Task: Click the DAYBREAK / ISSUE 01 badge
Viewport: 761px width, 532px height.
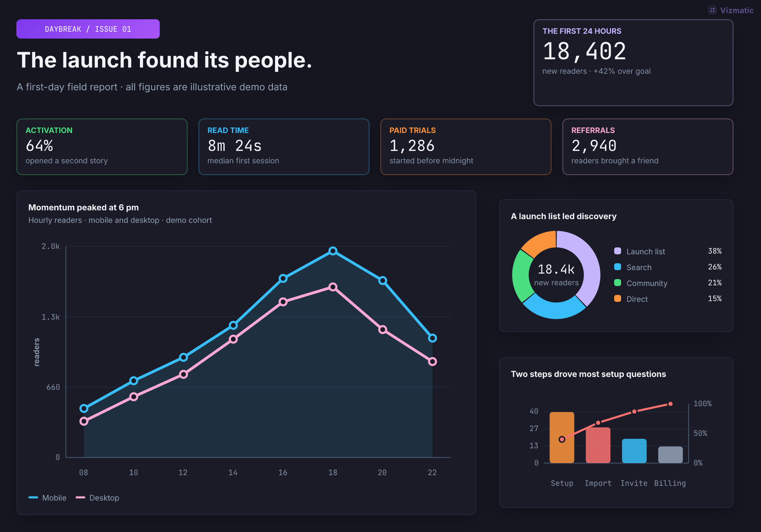Action: pyautogui.click(x=88, y=29)
